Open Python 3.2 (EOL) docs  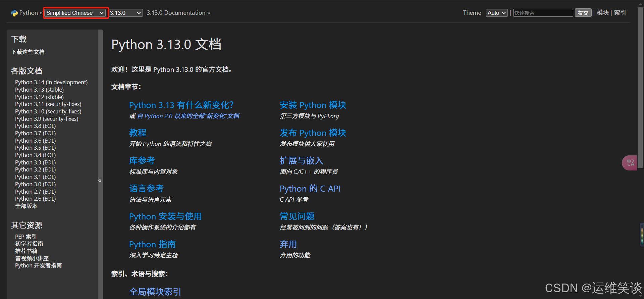(x=36, y=169)
